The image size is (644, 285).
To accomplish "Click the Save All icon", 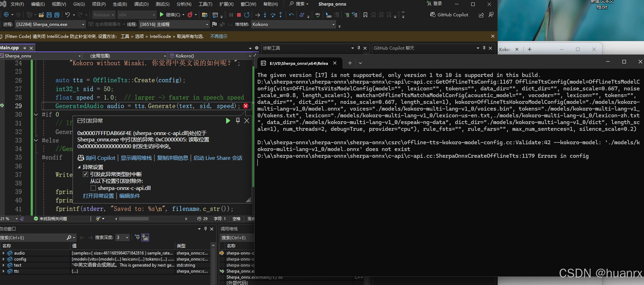I will pyautogui.click(x=57, y=15).
